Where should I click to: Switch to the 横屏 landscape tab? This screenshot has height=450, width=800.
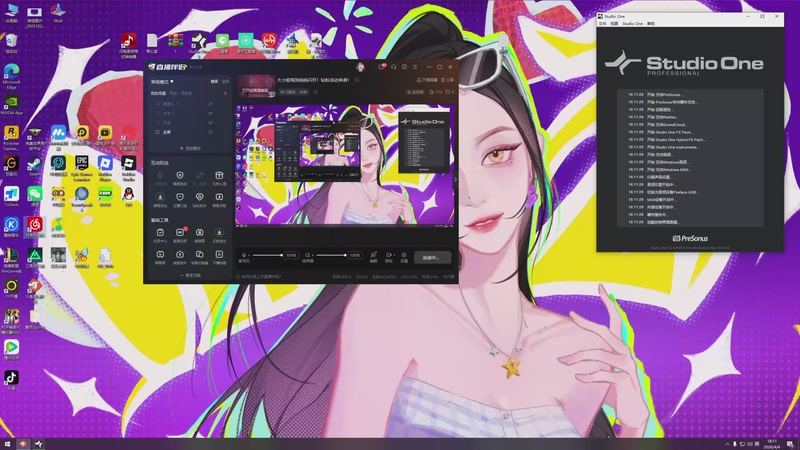click(214, 82)
